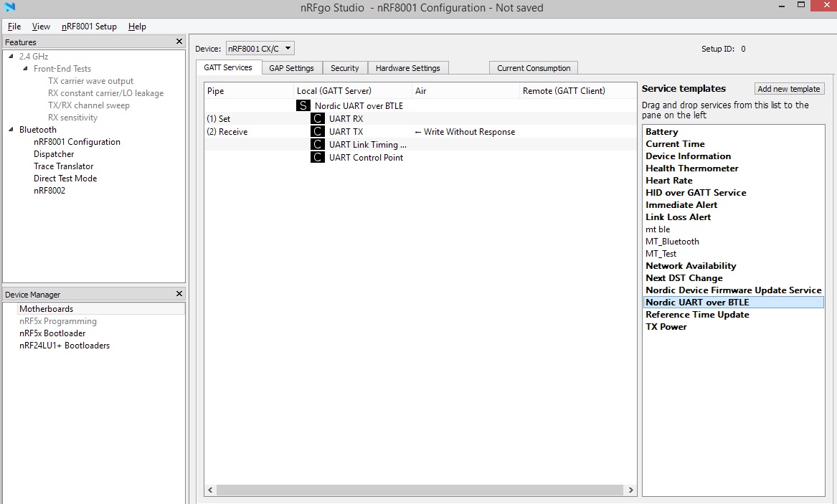Image resolution: width=837 pixels, height=504 pixels.
Task: Select HID over GATT Service template
Action: coord(696,193)
